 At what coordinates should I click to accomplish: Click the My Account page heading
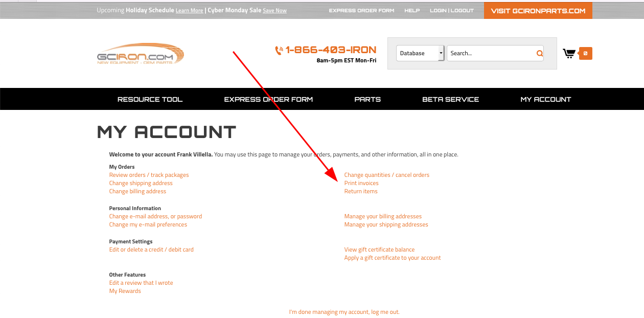point(167,132)
